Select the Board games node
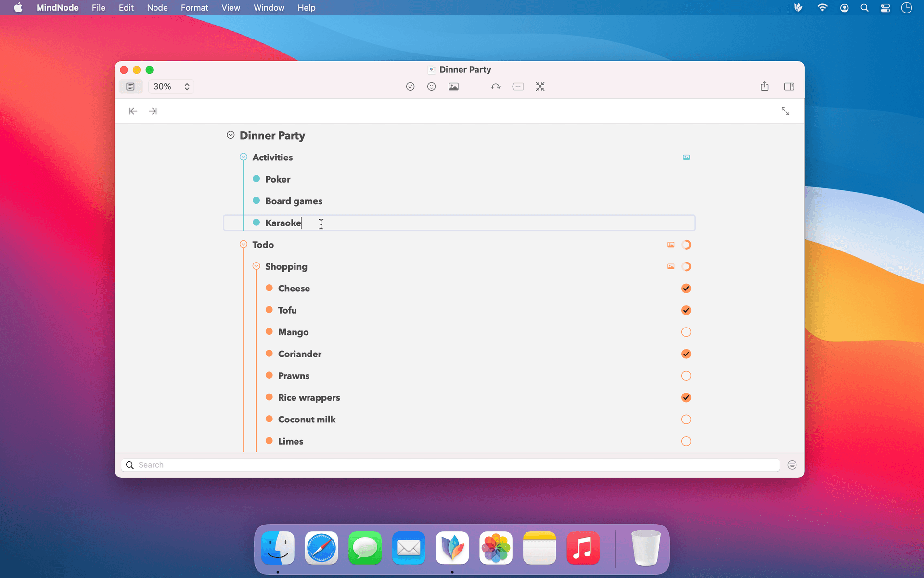This screenshot has width=924, height=578. point(294,201)
